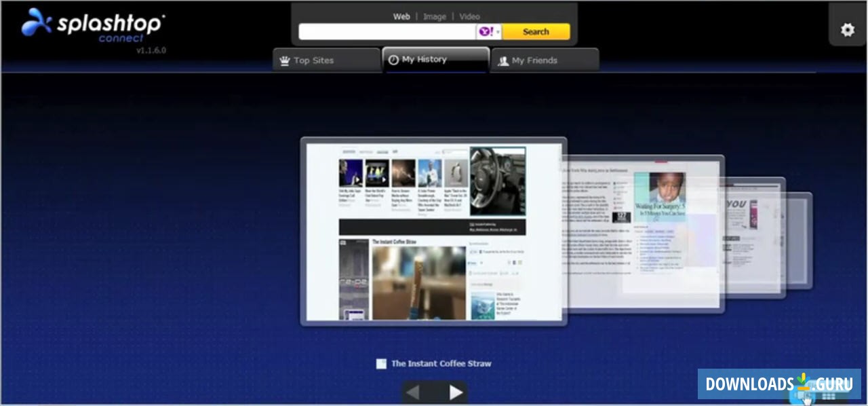
Task: Select the Web search type
Action: pyautogui.click(x=401, y=16)
